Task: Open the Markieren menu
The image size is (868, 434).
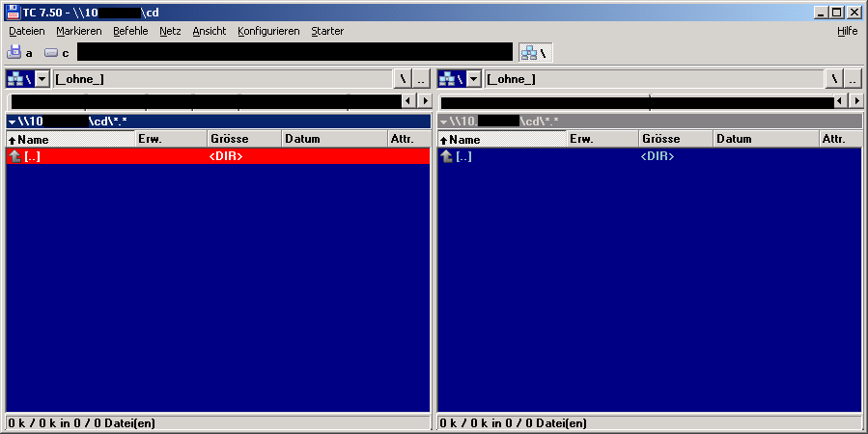Action: pyautogui.click(x=78, y=32)
